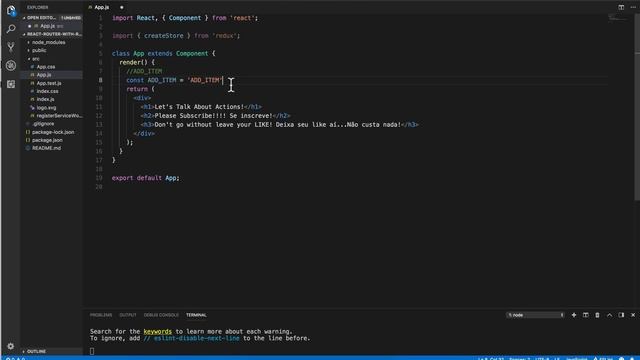
Task: Click the terminal input cursor prompt
Action: [x=92, y=351]
